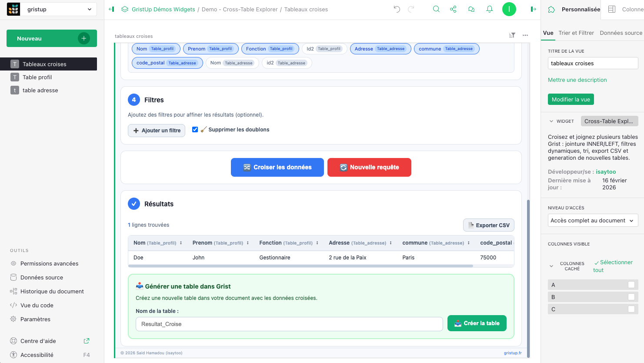Collapse the WIDGET section chevron
Image resolution: width=644 pixels, height=363 pixels.
551,121
